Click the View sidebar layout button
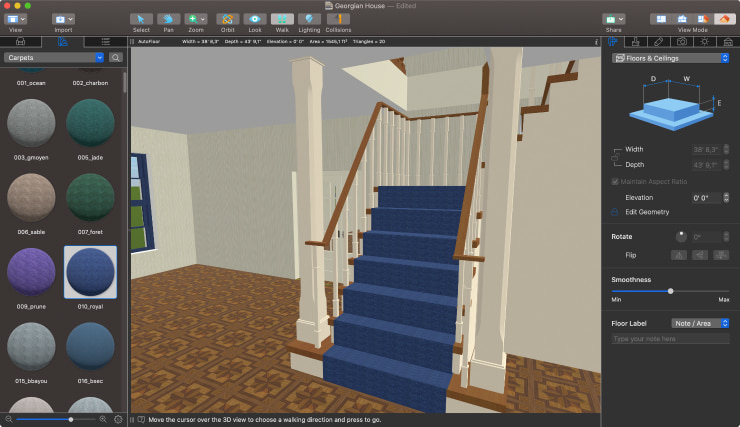The image size is (740, 427). (x=12, y=19)
